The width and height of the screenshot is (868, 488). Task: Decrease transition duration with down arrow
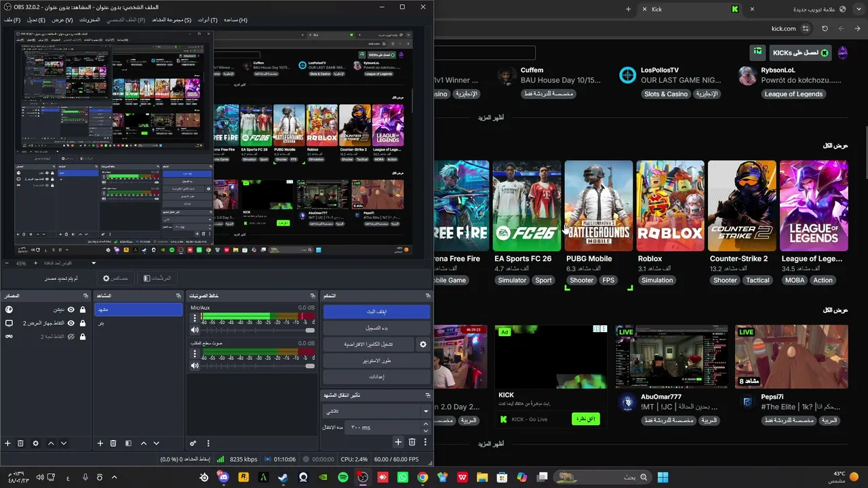(426, 431)
